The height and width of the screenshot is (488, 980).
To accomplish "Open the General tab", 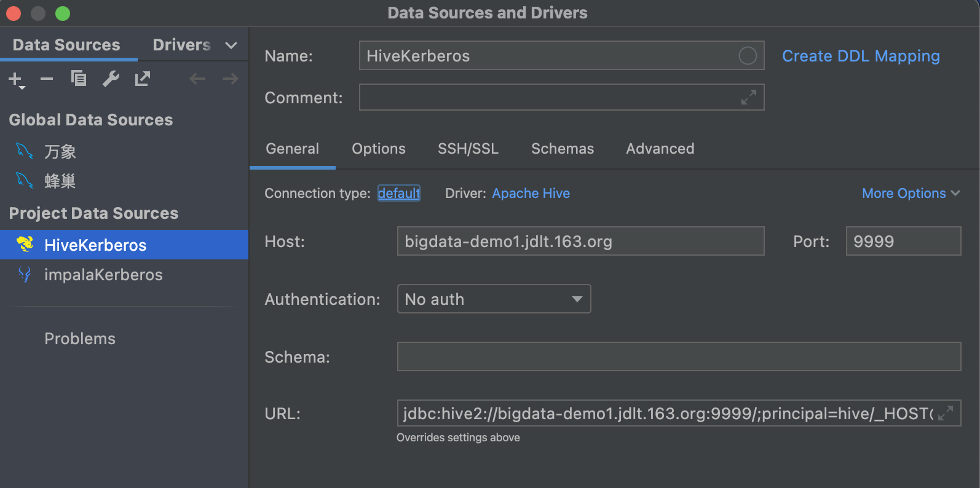I will click(x=293, y=149).
